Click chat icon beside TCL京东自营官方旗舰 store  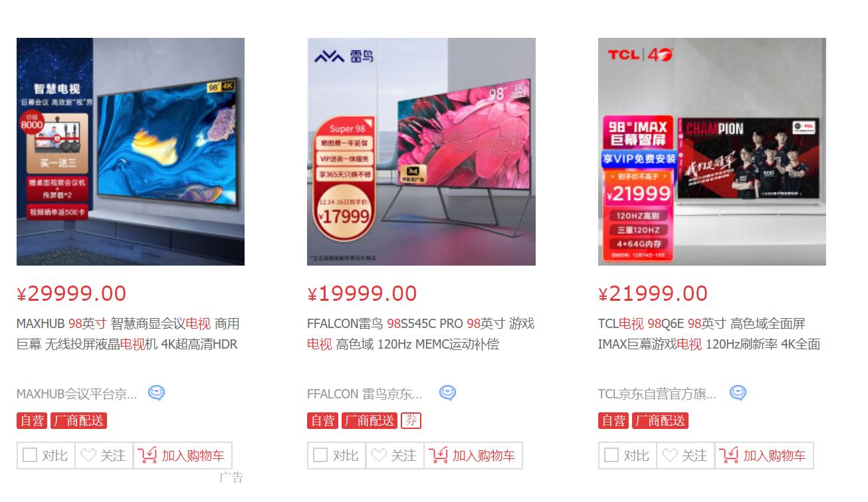point(738,393)
